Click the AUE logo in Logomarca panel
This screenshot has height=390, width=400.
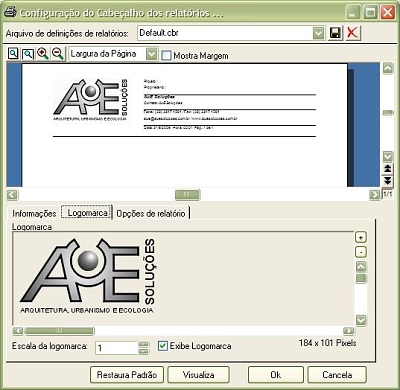(x=88, y=276)
